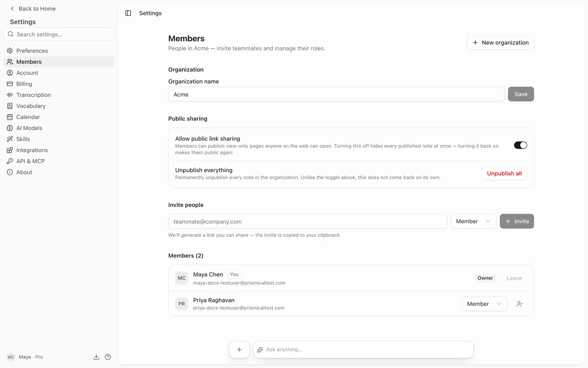Click the teammate@company.com email field
Screen dimensions: 588x368
click(307, 221)
